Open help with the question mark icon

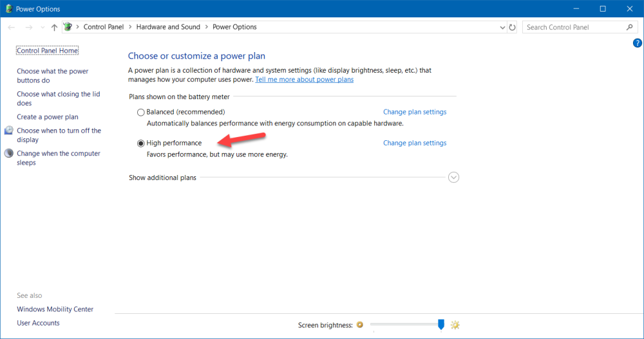point(638,42)
